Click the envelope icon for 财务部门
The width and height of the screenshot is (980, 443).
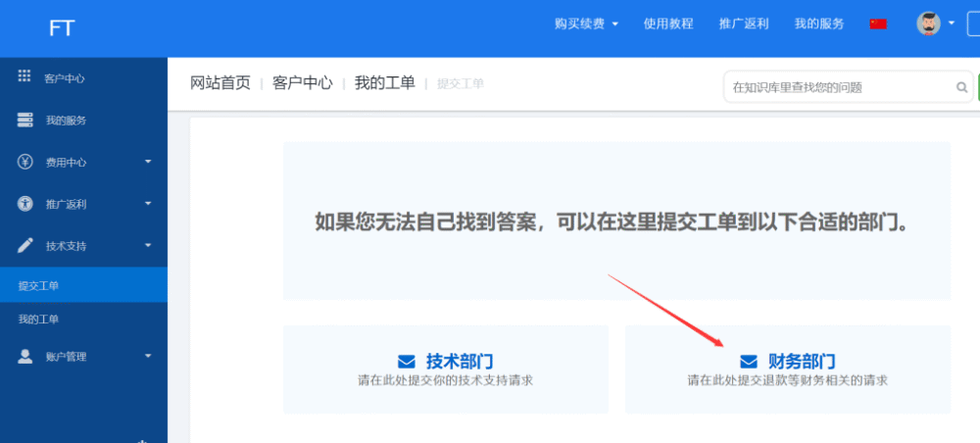[x=748, y=361]
